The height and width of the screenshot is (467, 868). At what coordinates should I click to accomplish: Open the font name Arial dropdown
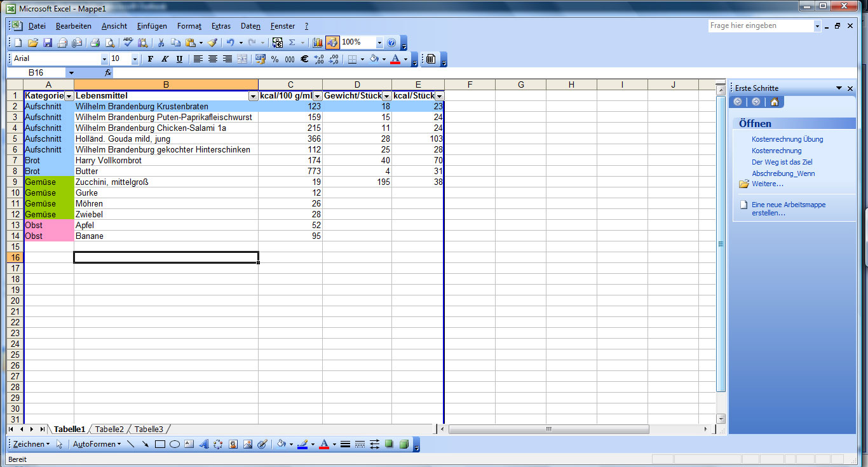point(105,59)
